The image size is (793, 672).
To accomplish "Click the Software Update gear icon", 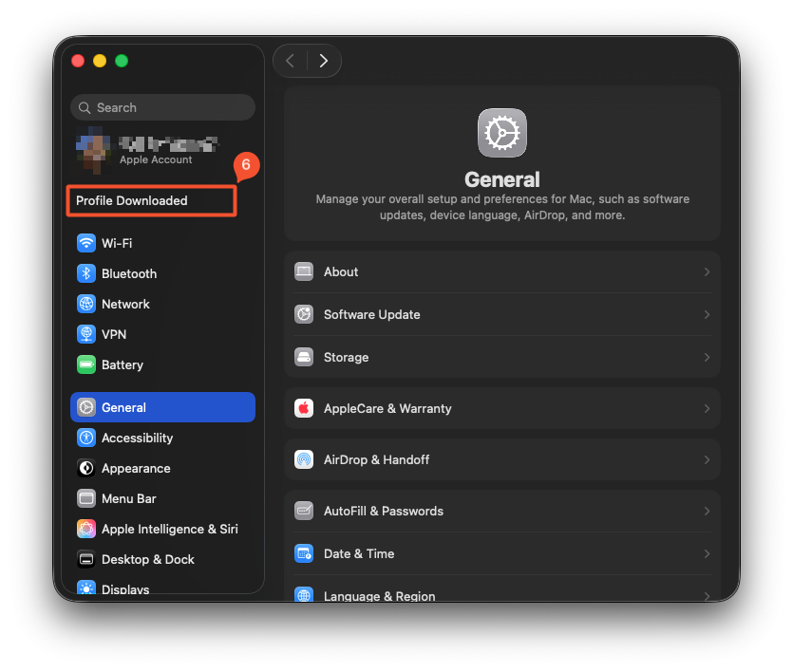I will pyautogui.click(x=304, y=314).
